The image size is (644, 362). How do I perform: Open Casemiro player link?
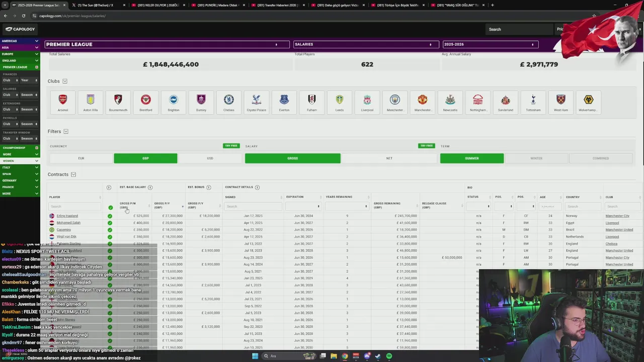[63, 230]
